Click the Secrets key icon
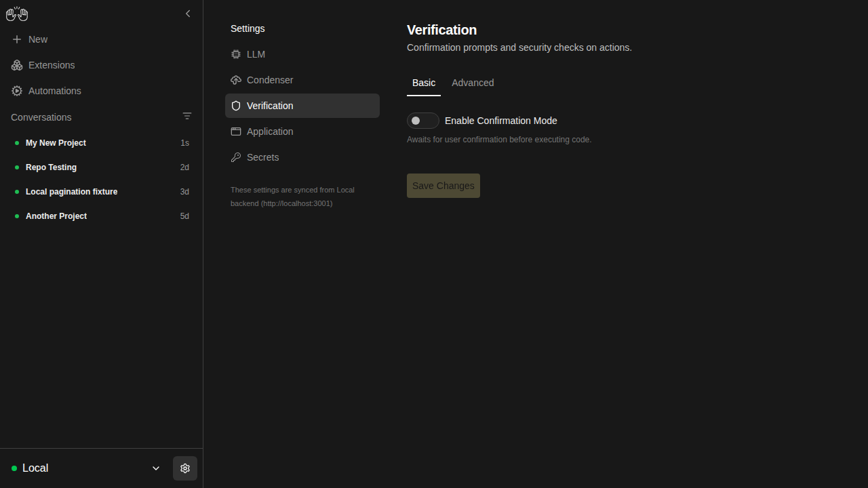 [236, 157]
